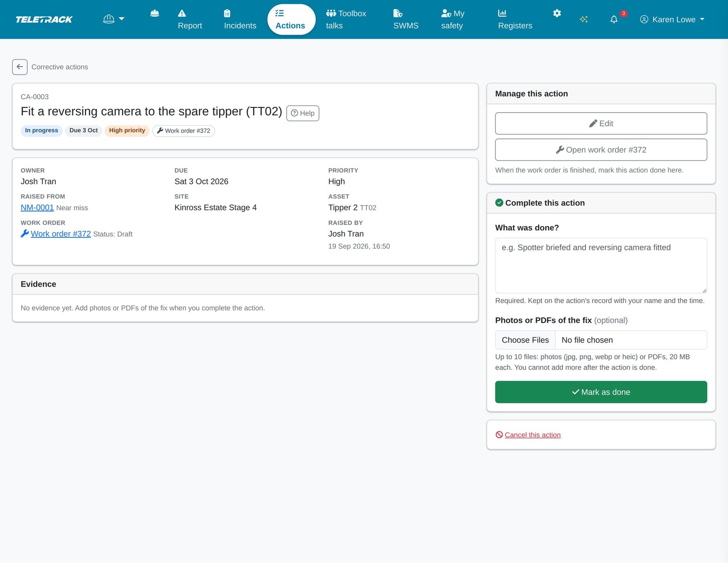Click the action ID CA-0003
728x563 pixels.
point(35,97)
